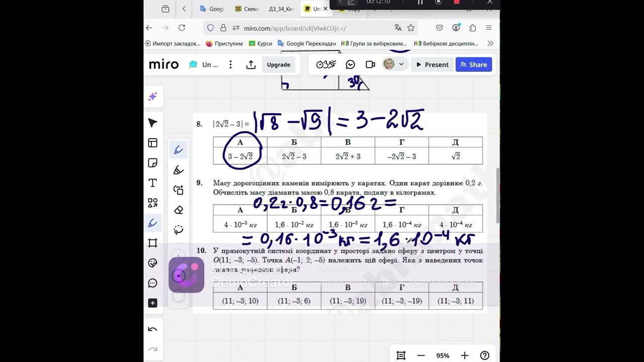Click answer cell 1,6 · 10⁻² кг
This screenshot has width=644, height=362.
(294, 225)
